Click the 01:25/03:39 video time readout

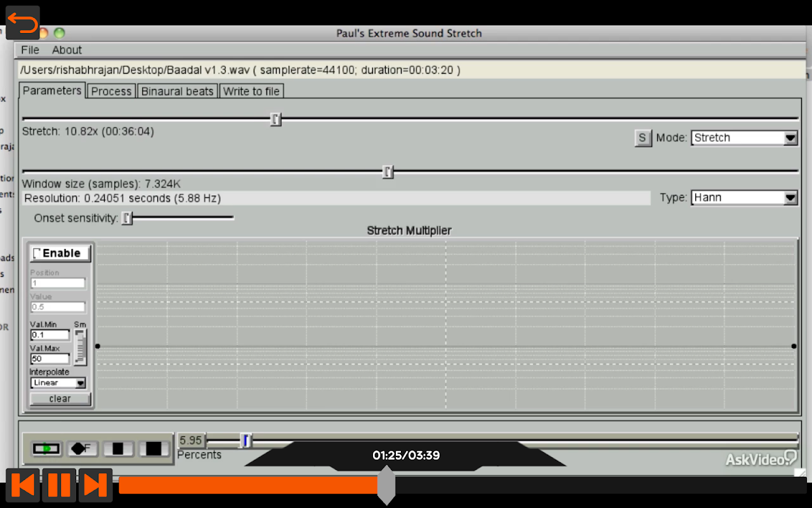pyautogui.click(x=406, y=455)
